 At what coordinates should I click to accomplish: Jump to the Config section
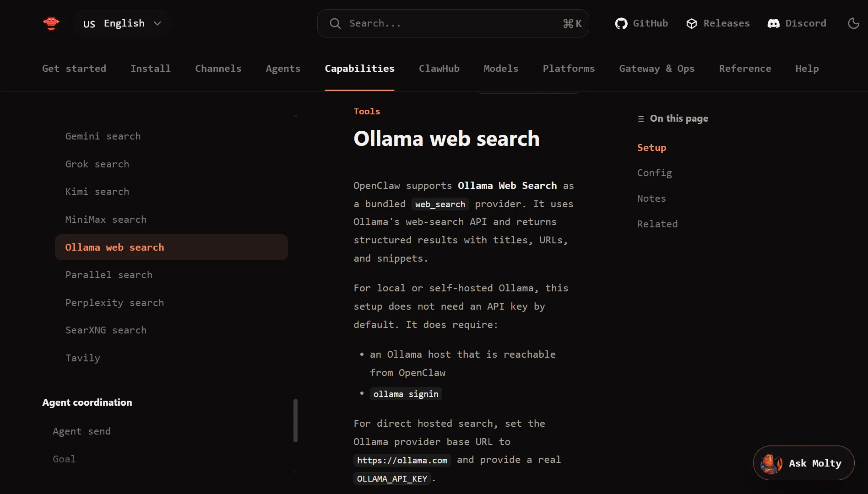[x=655, y=173]
